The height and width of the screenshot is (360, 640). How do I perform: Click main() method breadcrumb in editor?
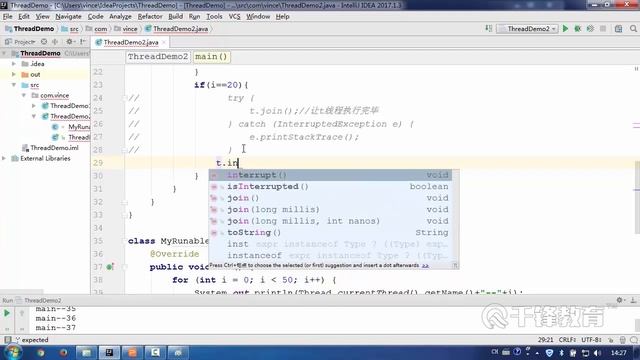(x=211, y=57)
